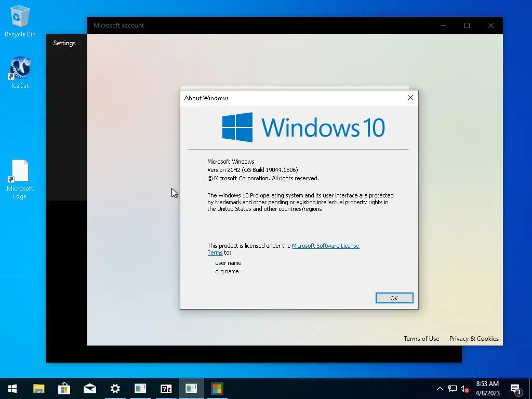
Task: Select the Microsoft Edge desktop shortcut
Action: pos(20,179)
